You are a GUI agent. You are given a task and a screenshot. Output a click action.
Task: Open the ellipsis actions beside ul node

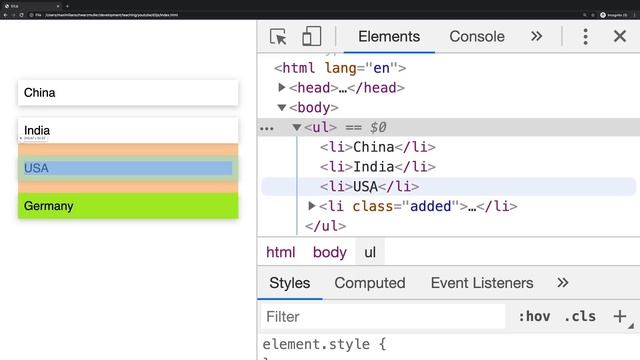[267, 129]
